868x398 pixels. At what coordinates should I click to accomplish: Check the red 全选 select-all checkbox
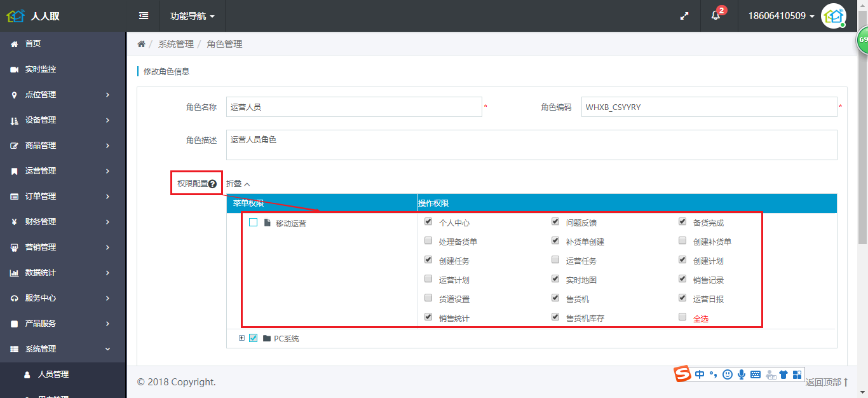click(x=682, y=317)
